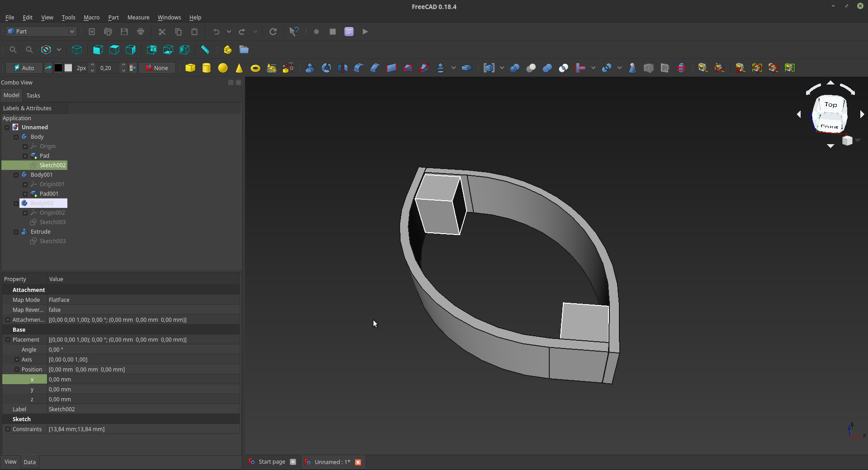Open the black line color swatch
The height and width of the screenshot is (470, 868).
coord(58,68)
